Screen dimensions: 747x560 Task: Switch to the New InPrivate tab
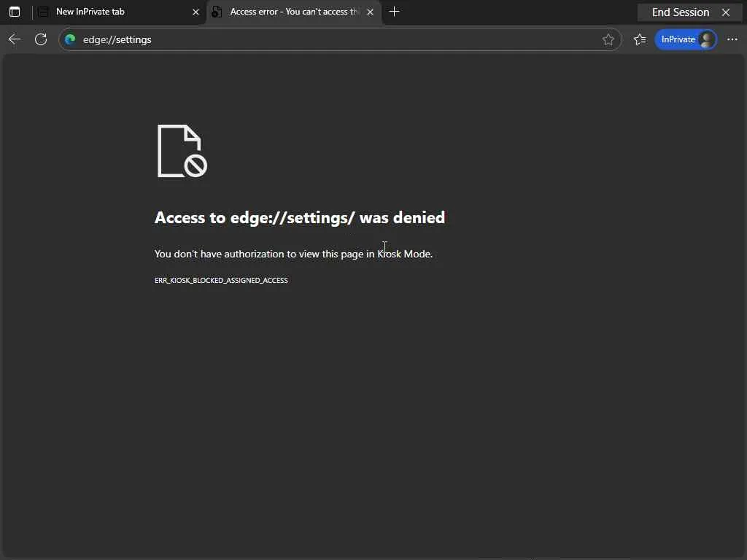(119, 12)
